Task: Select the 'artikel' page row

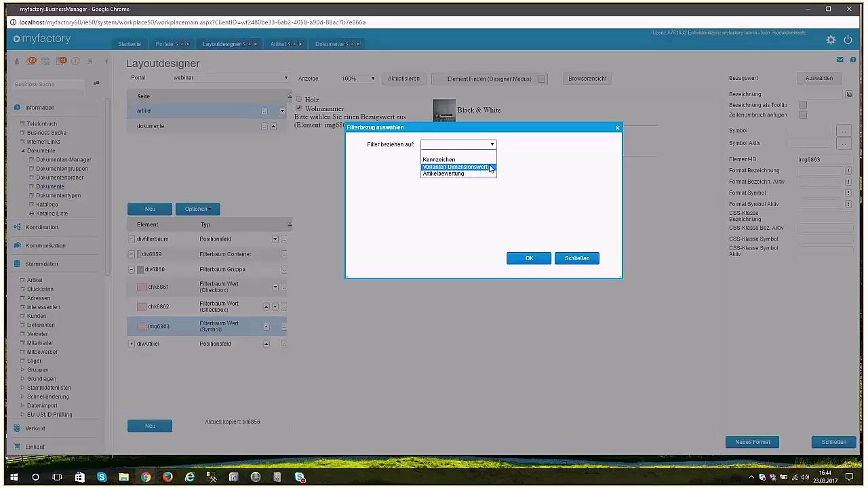Action: (x=207, y=110)
